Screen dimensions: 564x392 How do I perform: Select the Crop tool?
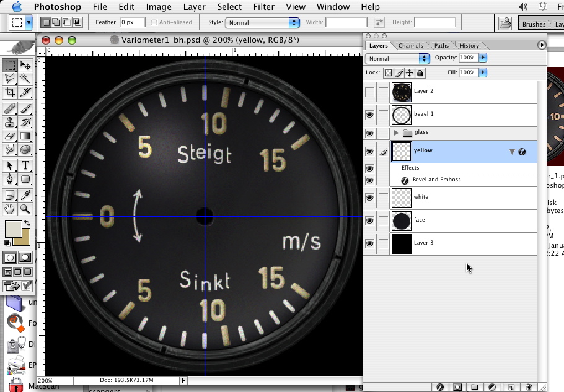pos(10,92)
